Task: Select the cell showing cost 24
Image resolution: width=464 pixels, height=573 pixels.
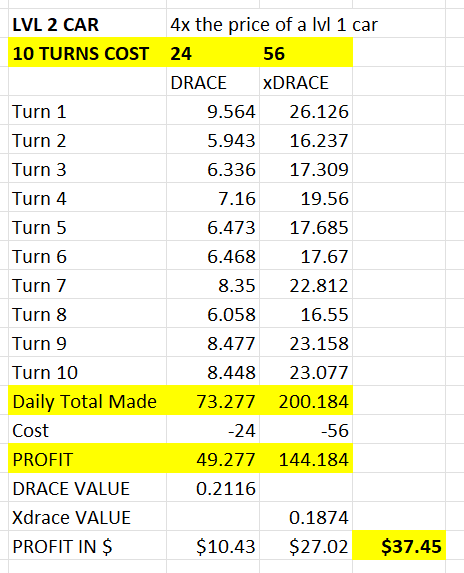Action: tap(213, 53)
